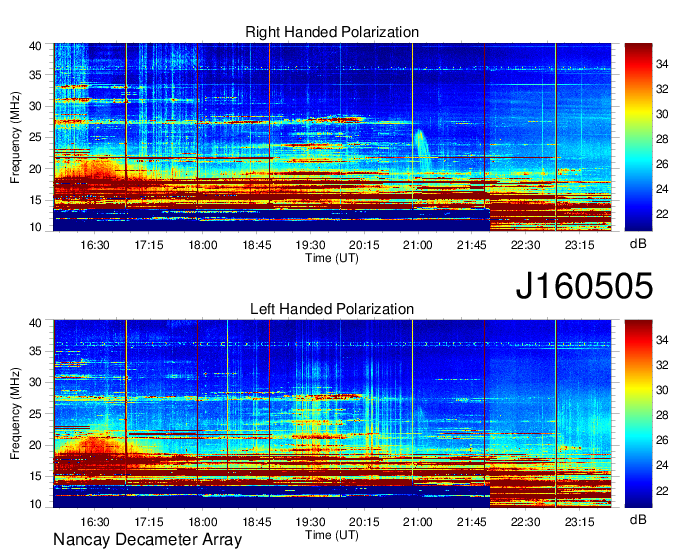Click the '20:15' time tick of upper plot
Image resolution: width=680 pixels, height=552 pixels.
coord(364,245)
